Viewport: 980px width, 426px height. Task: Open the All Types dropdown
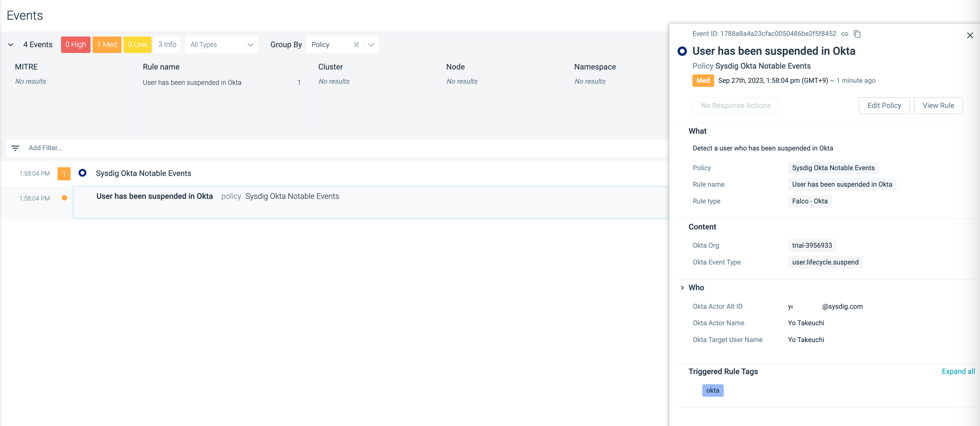pyautogui.click(x=221, y=45)
